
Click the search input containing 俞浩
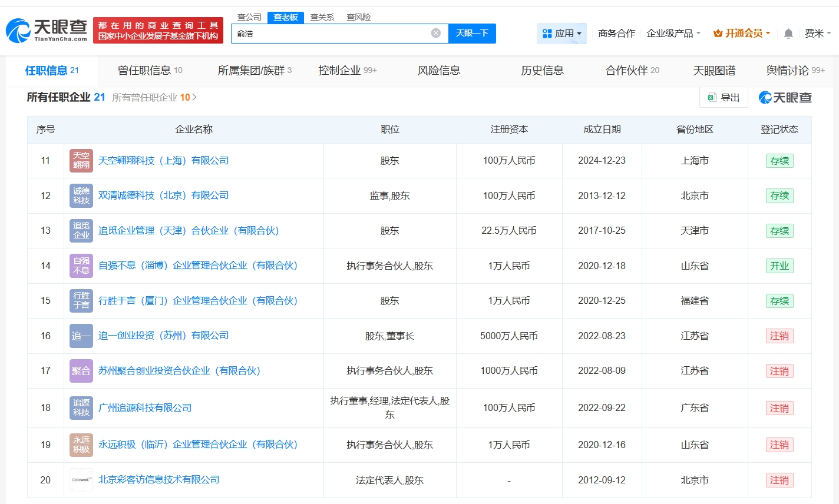coord(330,34)
